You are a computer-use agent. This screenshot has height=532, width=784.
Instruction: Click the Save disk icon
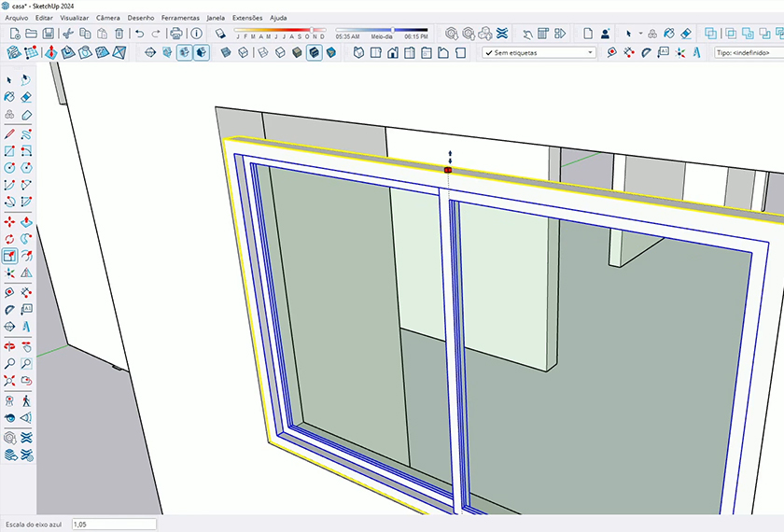pyautogui.click(x=49, y=34)
